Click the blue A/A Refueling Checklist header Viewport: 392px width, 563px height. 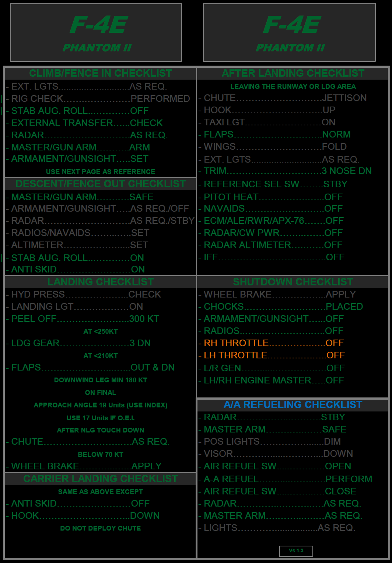tap(293, 405)
